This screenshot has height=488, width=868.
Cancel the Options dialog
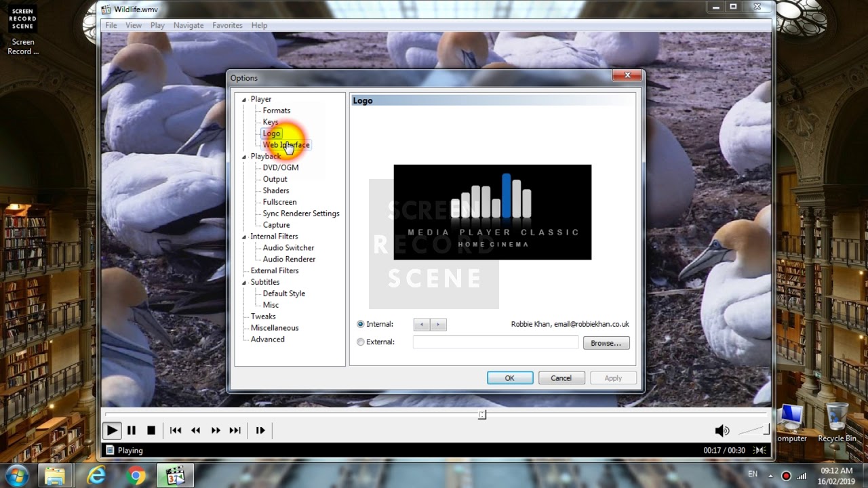(561, 378)
